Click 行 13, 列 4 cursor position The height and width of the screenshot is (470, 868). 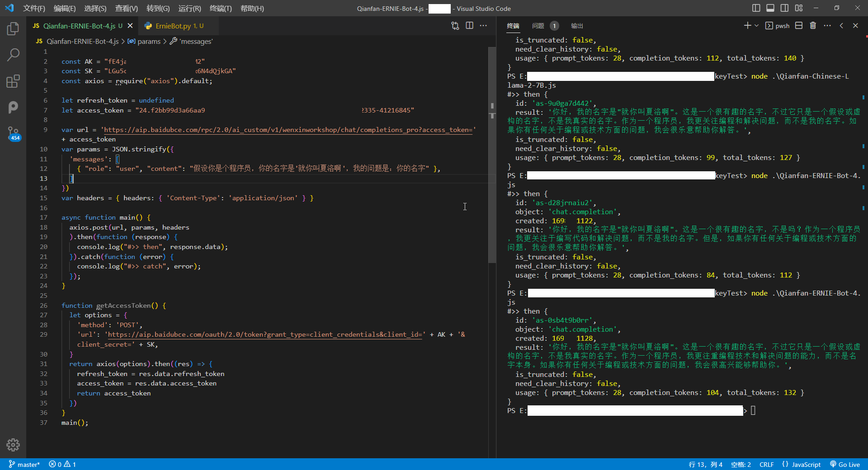pyautogui.click(x=705, y=464)
